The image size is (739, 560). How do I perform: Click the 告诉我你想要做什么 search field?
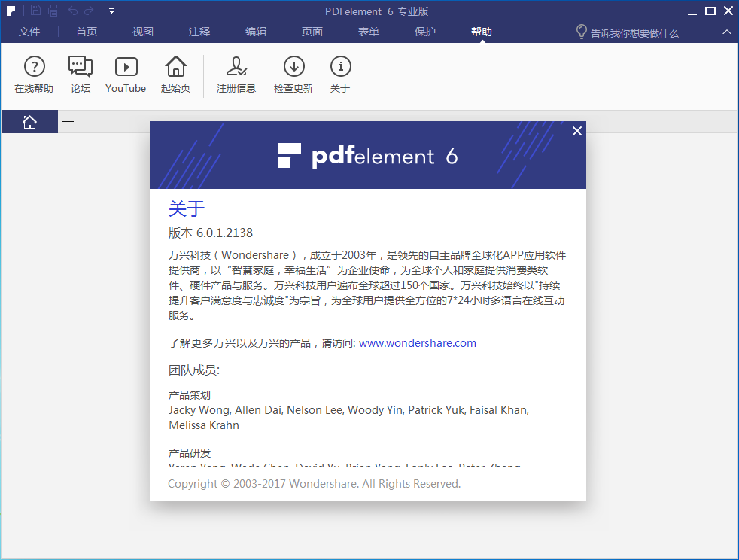tap(634, 33)
